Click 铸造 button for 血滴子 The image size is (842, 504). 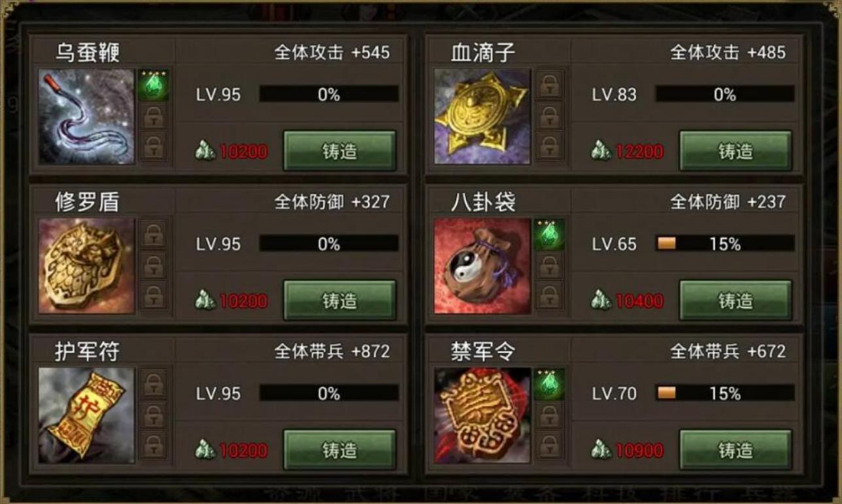pos(735,151)
